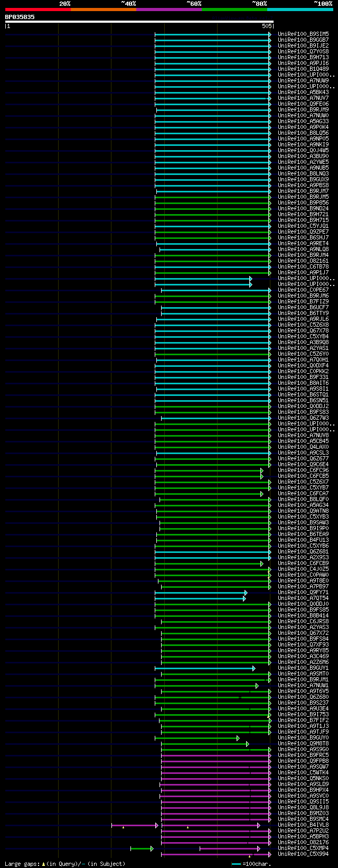Select the UniRef100_A5BK43 label
338x868 pixels.
coord(303,92)
